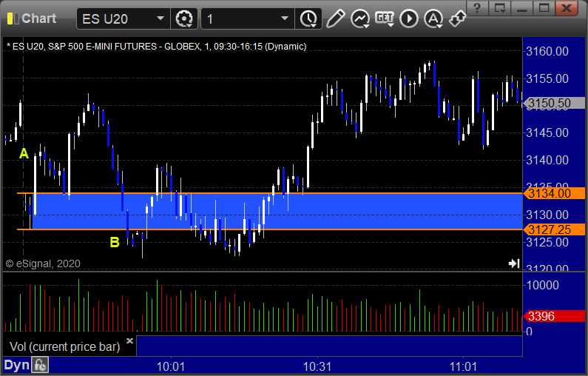Click the eSignal, 2020 copyright text
The height and width of the screenshot is (376, 588).
(43, 263)
